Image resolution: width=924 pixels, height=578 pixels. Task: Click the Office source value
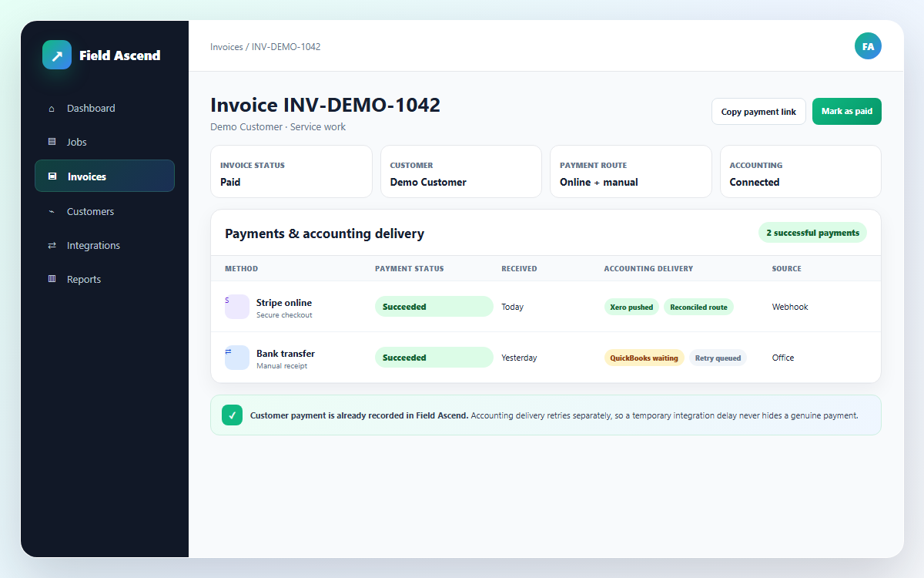(783, 358)
